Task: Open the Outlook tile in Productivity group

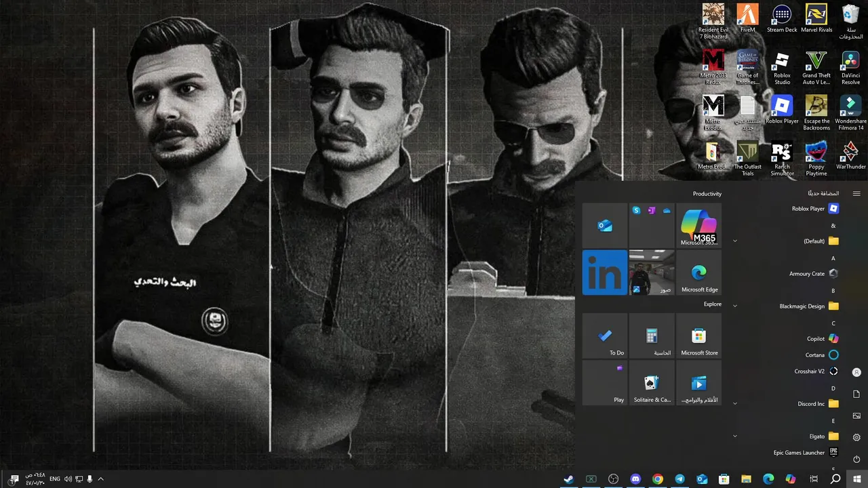Action: pos(605,226)
